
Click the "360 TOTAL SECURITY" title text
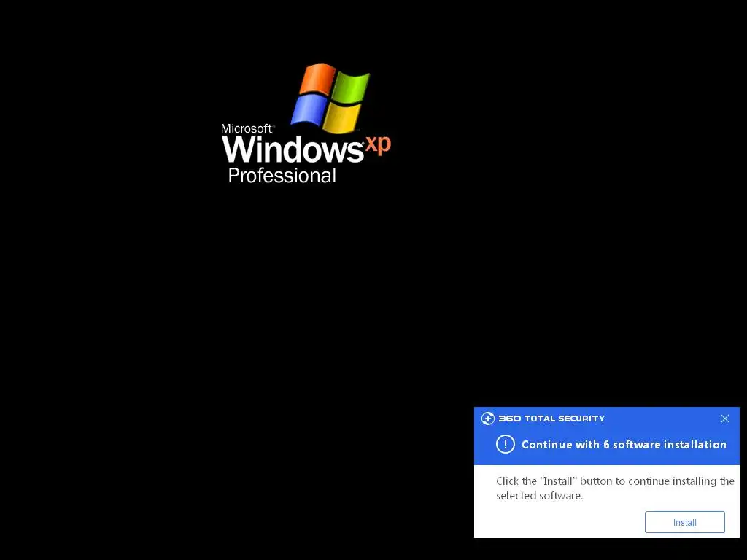click(x=551, y=419)
